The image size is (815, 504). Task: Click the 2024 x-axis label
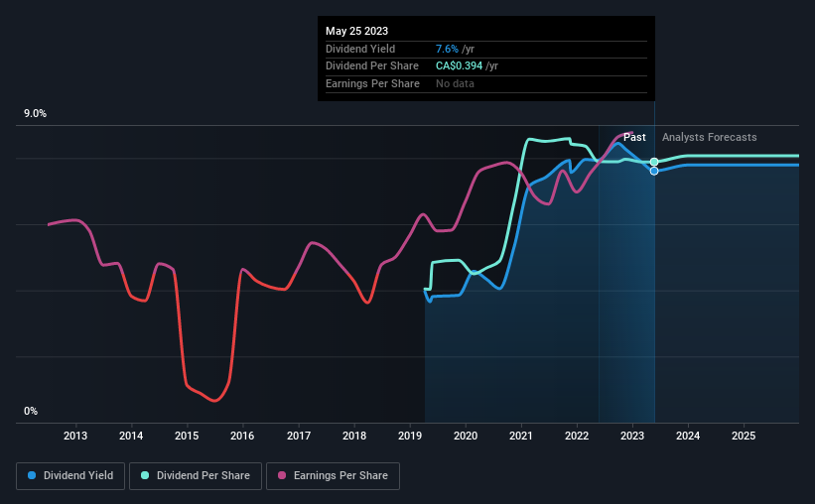click(x=688, y=436)
